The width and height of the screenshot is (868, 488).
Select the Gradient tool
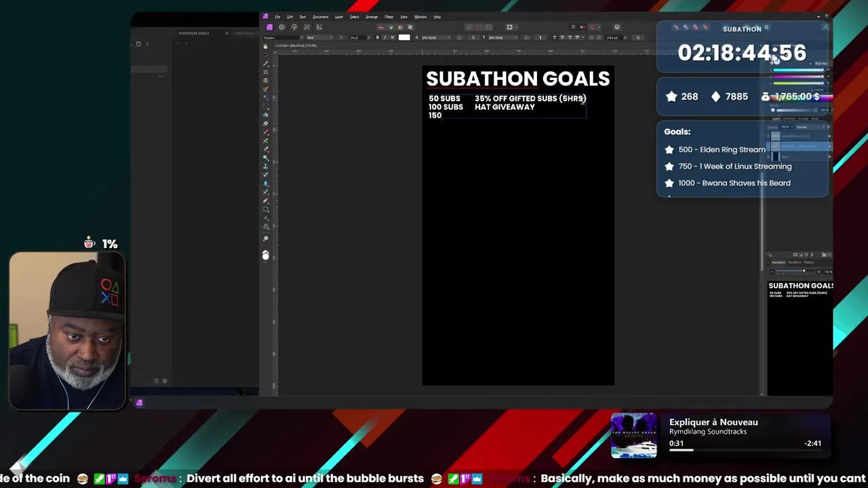(265, 123)
